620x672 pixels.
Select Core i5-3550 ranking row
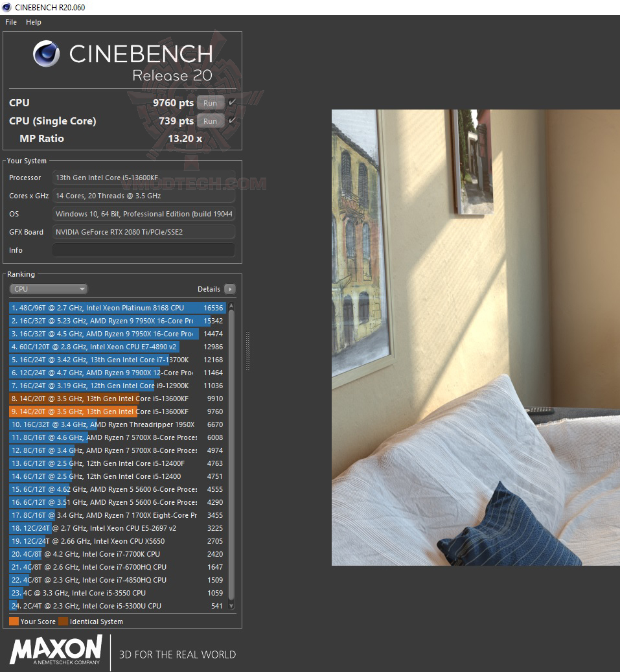click(117, 593)
